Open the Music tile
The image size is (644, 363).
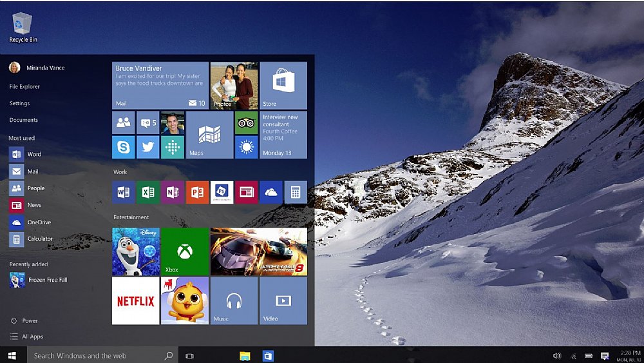[x=234, y=301]
